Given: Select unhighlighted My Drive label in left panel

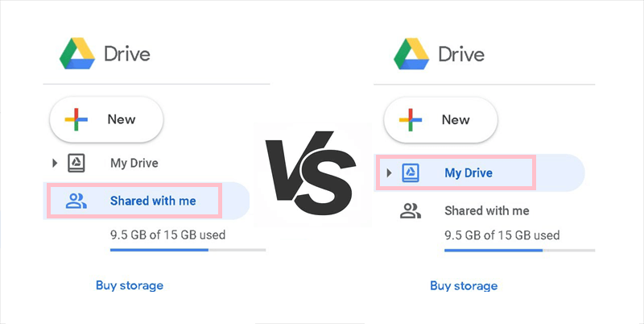Looking at the screenshot, I should tap(134, 163).
